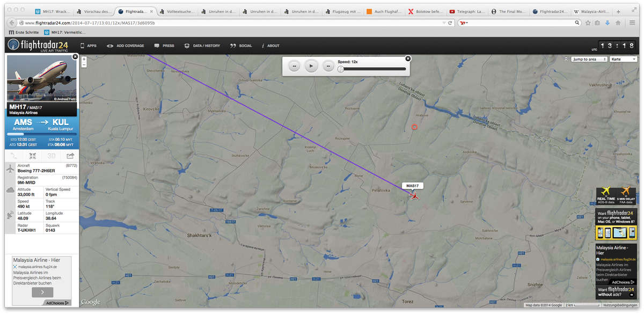Switch to the Volltextsuche tab
The height and width of the screenshot is (314, 644).
pos(177,11)
